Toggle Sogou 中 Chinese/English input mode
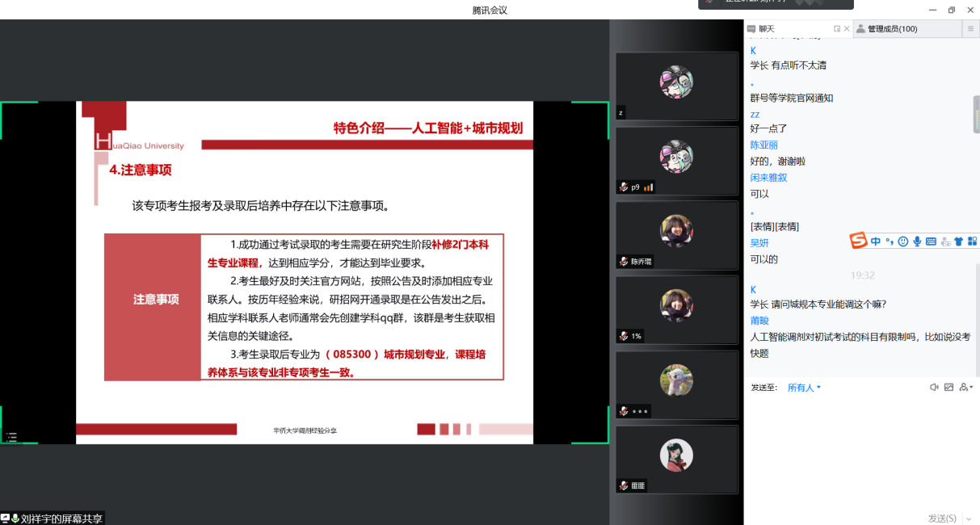 [876, 241]
